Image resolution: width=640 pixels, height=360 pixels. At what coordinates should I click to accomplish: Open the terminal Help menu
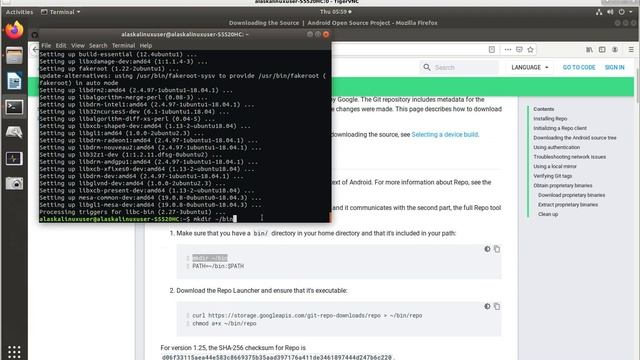click(x=146, y=45)
